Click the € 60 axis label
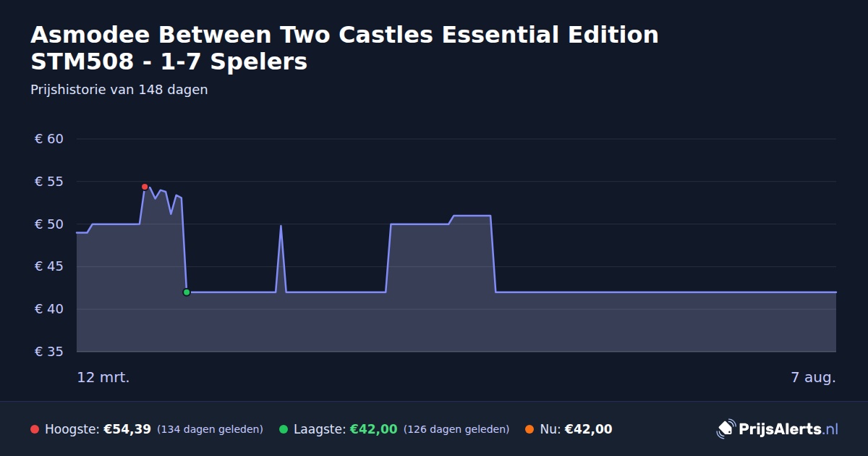Image resolution: width=868 pixels, height=456 pixels. [x=49, y=139]
